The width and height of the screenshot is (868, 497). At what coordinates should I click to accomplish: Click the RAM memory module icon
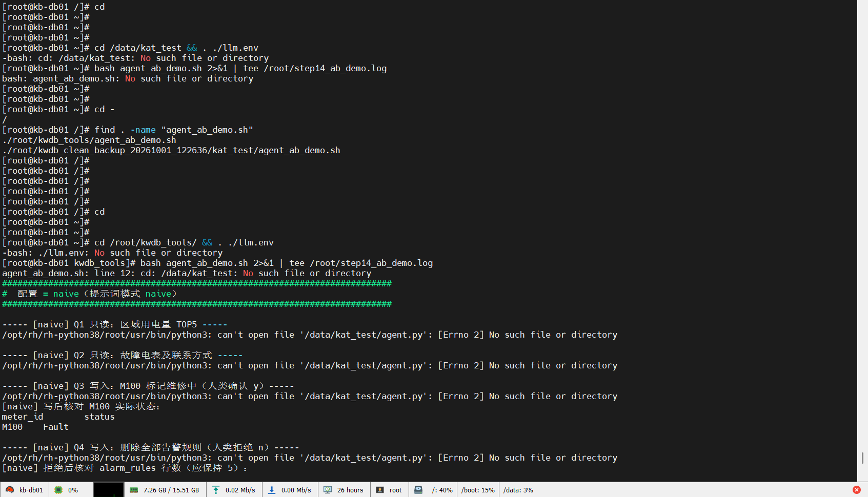(134, 490)
